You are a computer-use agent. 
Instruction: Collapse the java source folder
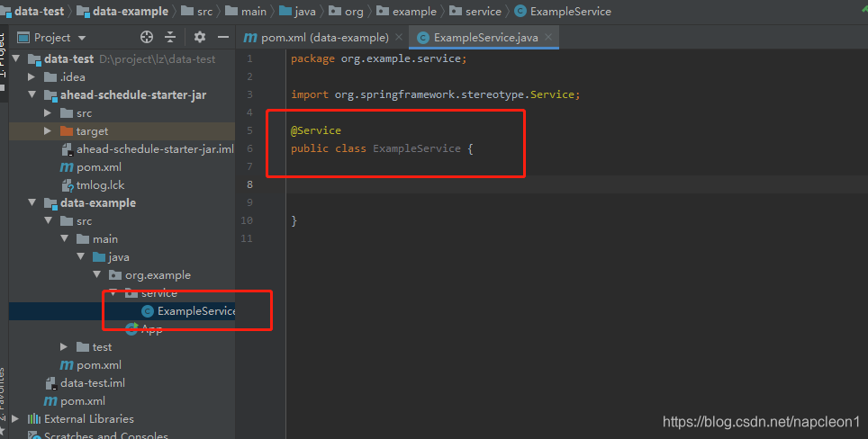80,256
